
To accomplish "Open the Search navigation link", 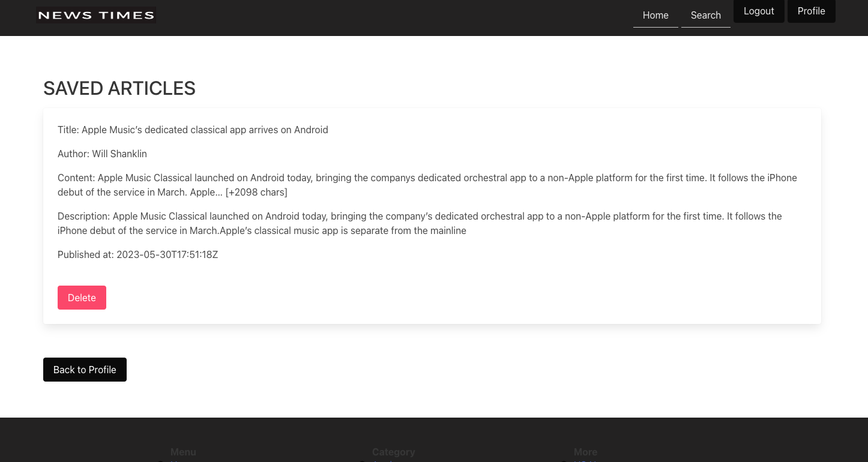I will [x=706, y=16].
